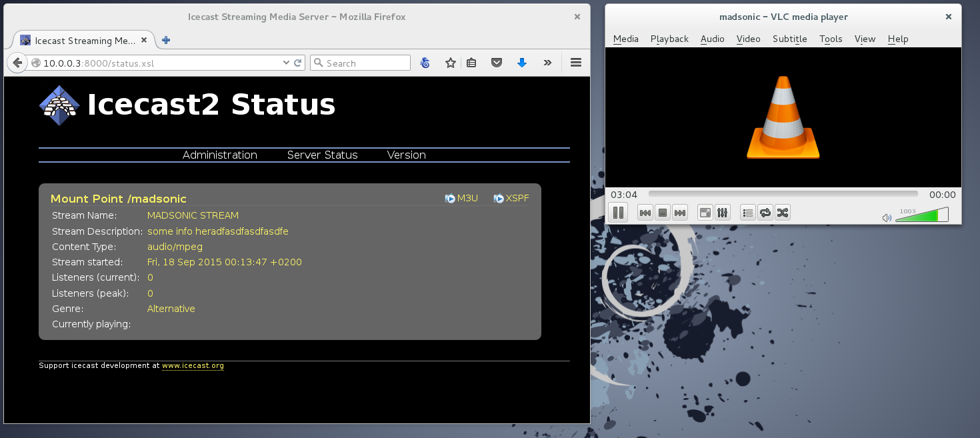Stop the VLC stream playback

coord(663,213)
